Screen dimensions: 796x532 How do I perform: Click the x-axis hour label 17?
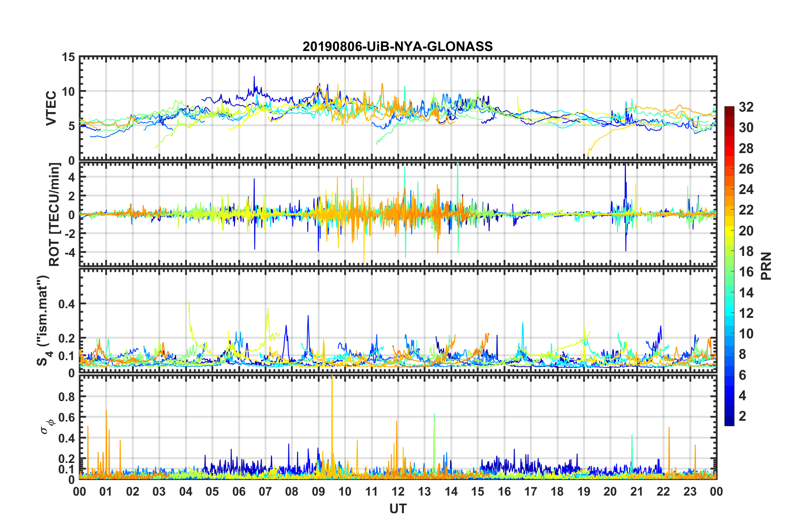(x=531, y=491)
